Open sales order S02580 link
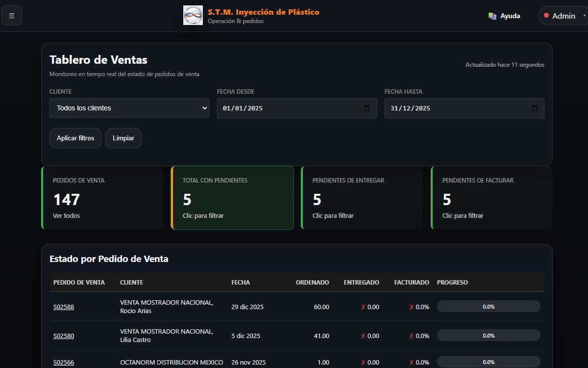Viewport: 588px width, 368px height. [x=64, y=336]
